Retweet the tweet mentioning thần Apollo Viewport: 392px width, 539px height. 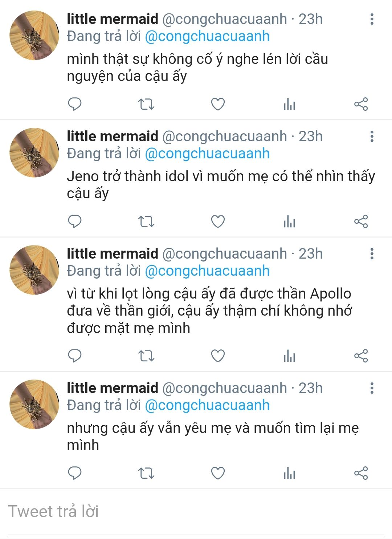point(146,356)
